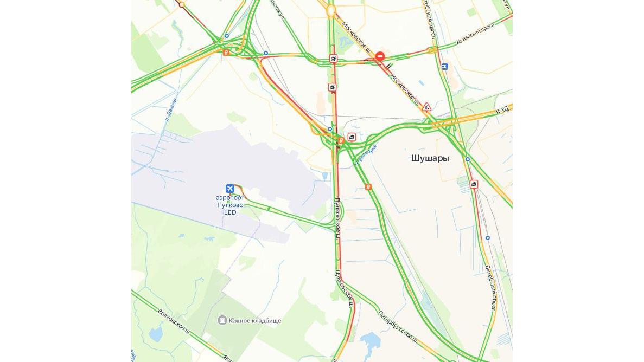Select the Петербургское ш. road label
This screenshot has width=644, height=362.
tap(398, 327)
